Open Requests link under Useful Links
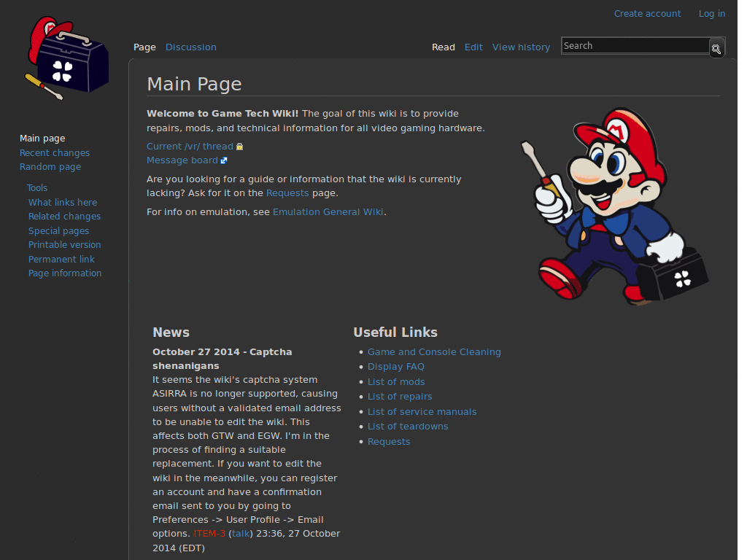747x560 pixels. point(389,442)
